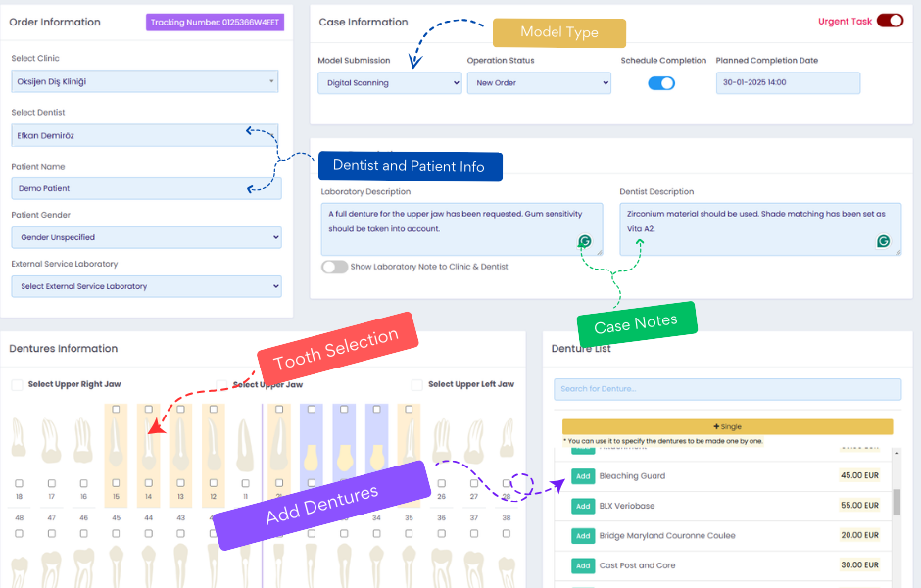Screen dimensions: 921x588
Task: Click the Search for Denture input field
Action: [x=727, y=389]
